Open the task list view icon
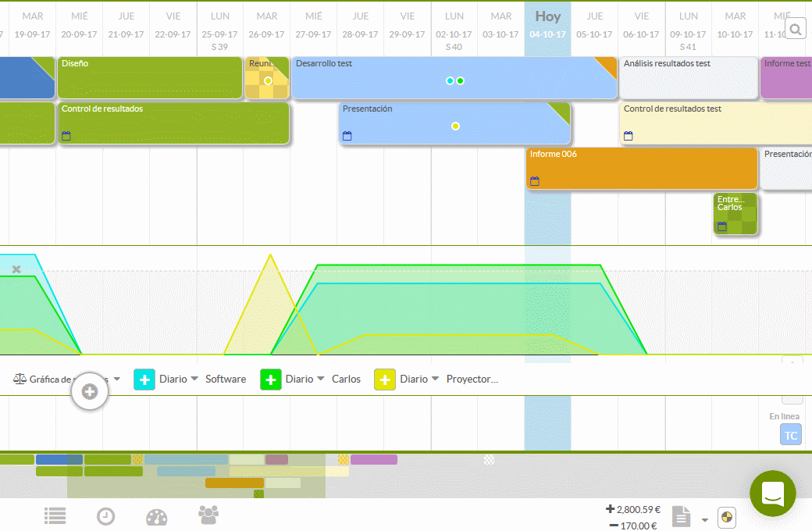The height and width of the screenshot is (531, 812). click(55, 515)
